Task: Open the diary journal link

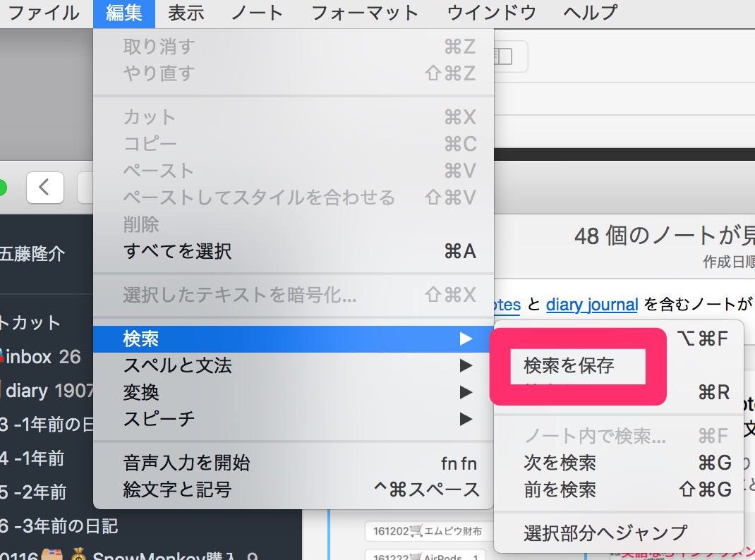Action: point(591,304)
